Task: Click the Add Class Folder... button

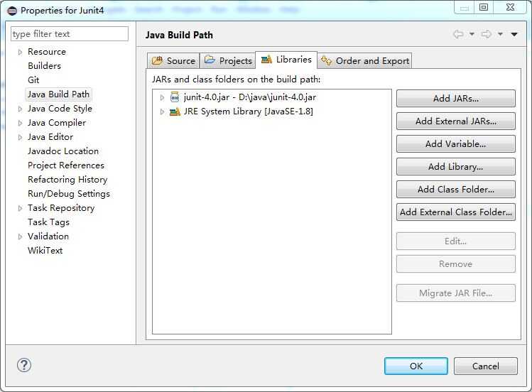Action: click(x=456, y=189)
